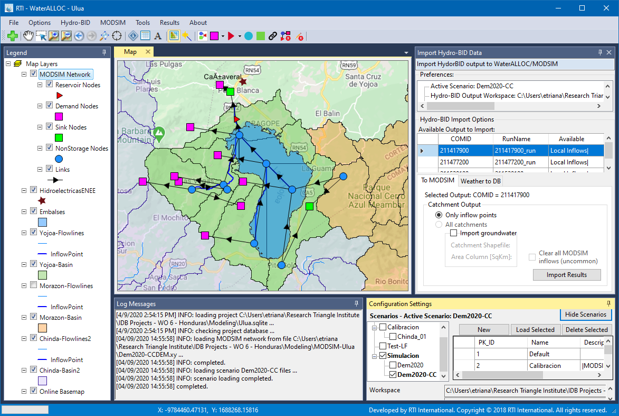Viewport: 619px width, 416px height.
Task: Click the network nodes connection icon
Action: (285, 36)
